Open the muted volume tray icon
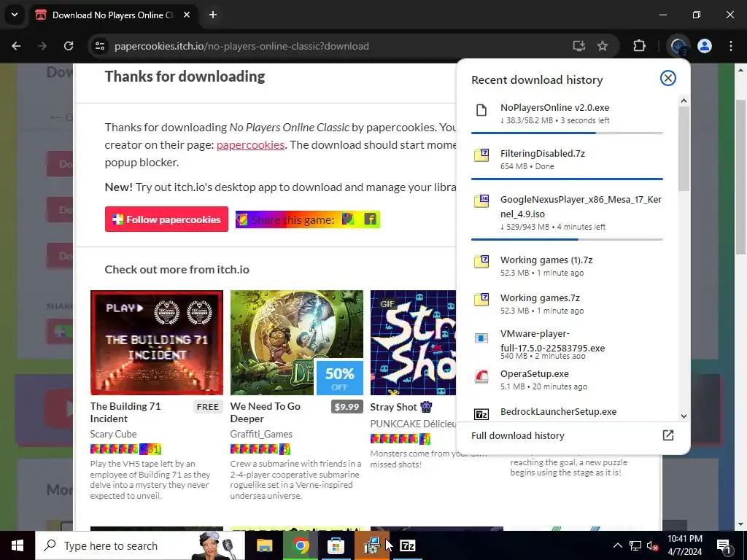Viewport: 747px width, 560px height. click(x=653, y=545)
